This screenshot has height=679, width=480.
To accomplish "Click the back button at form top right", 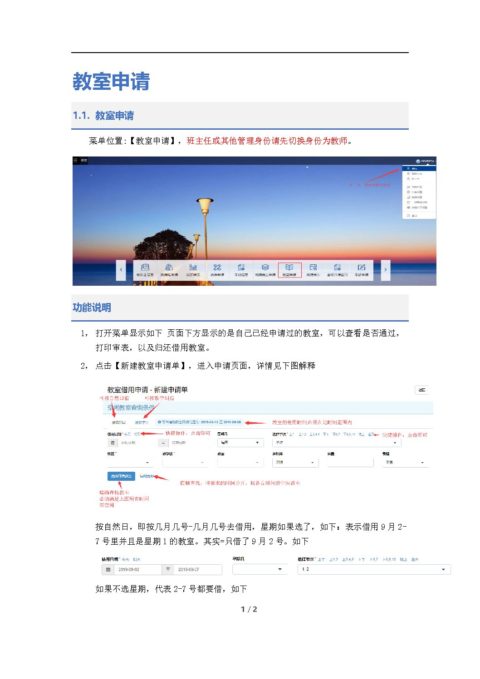I will pyautogui.click(x=422, y=390).
